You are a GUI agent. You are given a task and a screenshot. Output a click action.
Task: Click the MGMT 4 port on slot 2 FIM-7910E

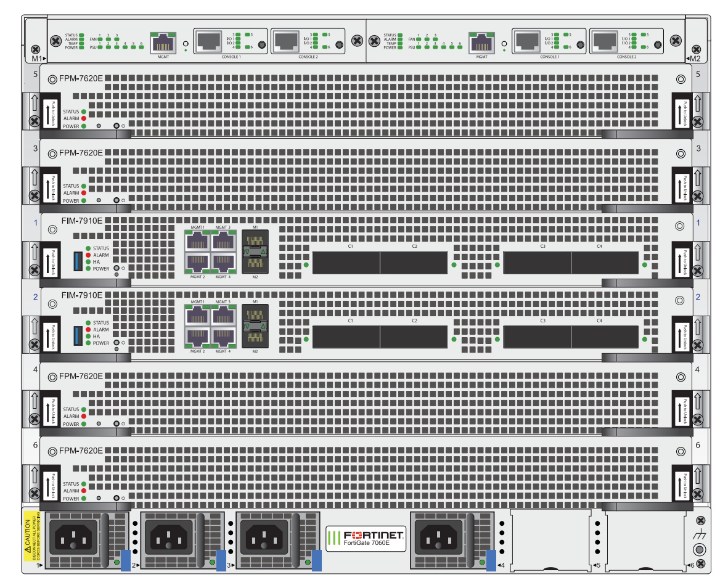click(x=223, y=338)
